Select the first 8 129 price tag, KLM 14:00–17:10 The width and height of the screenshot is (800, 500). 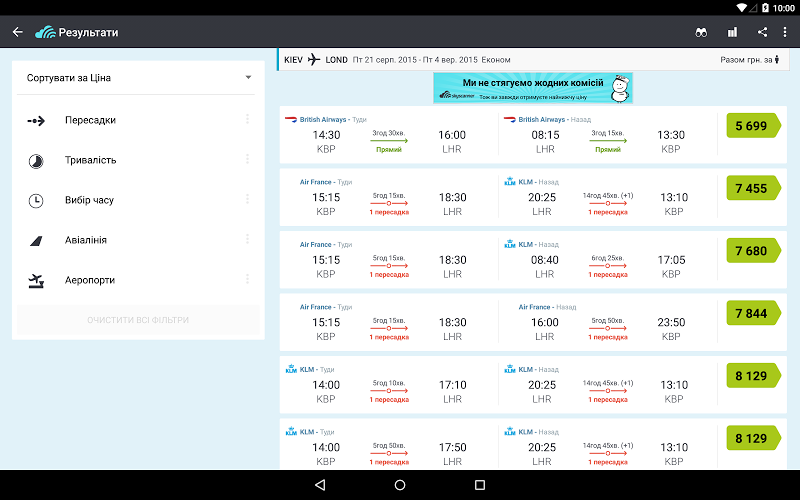point(754,376)
